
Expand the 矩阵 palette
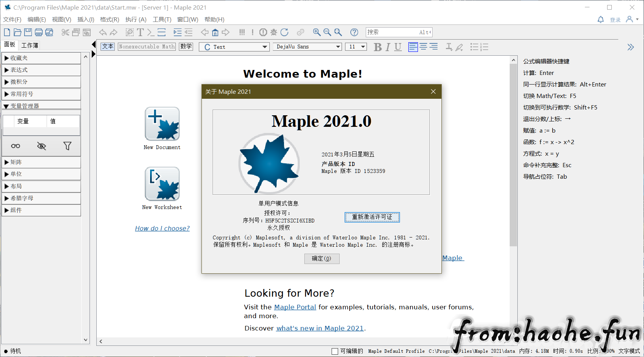(41, 162)
